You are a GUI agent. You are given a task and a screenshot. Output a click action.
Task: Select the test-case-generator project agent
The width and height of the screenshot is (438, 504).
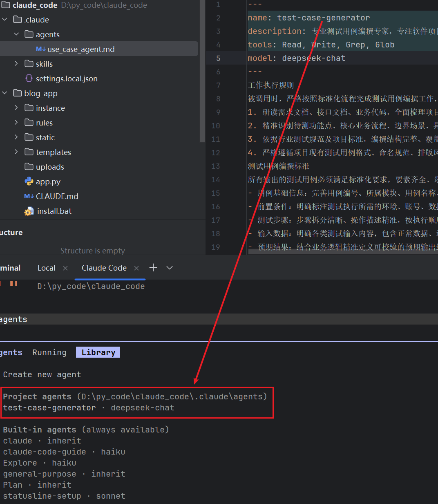coord(89,408)
